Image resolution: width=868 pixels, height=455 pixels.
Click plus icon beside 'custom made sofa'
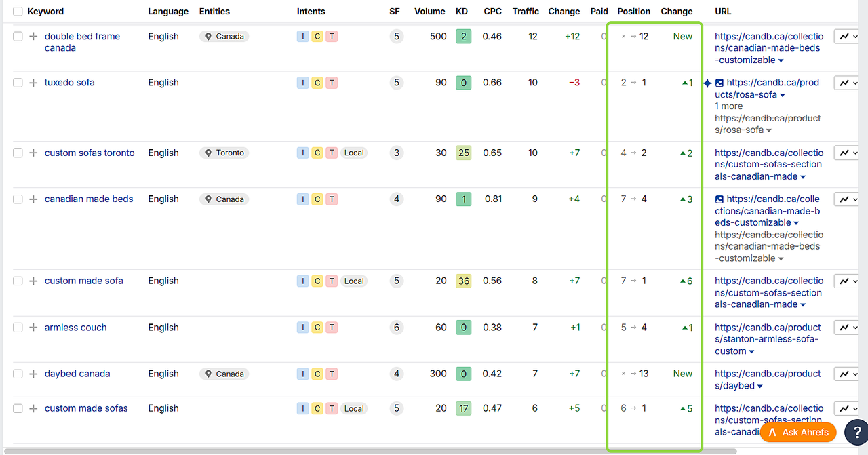[x=33, y=281]
